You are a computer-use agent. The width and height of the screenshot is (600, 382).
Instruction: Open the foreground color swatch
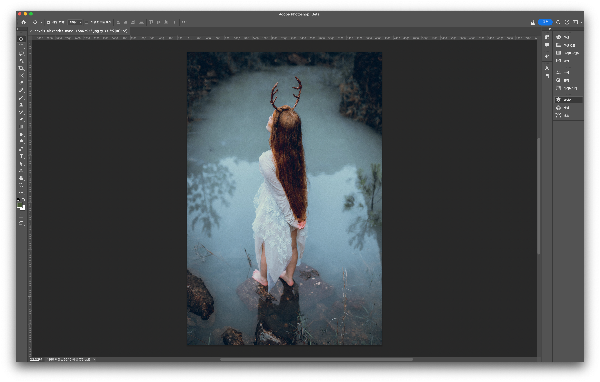point(20,205)
